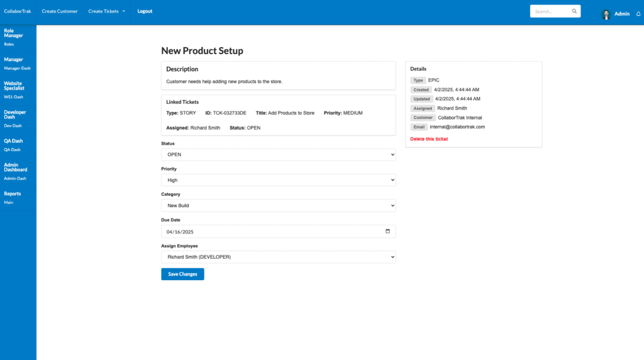
Task: Open the Priority dropdown set to High
Action: tap(278, 180)
